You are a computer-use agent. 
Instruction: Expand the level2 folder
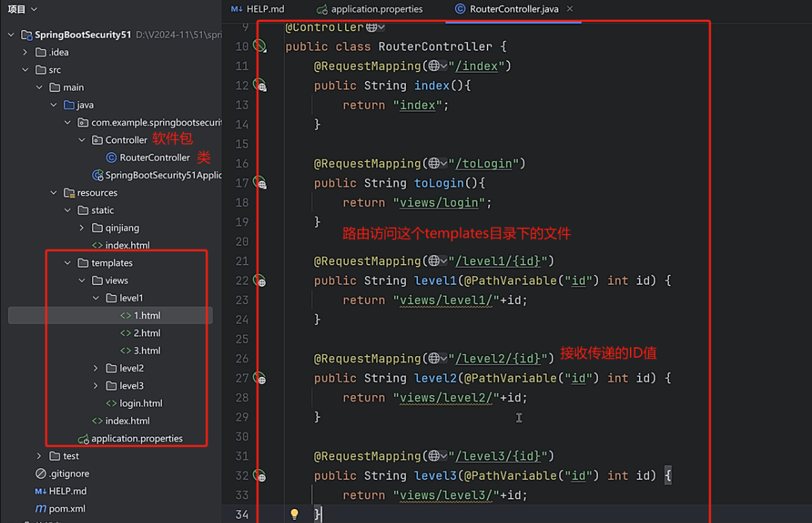click(96, 368)
